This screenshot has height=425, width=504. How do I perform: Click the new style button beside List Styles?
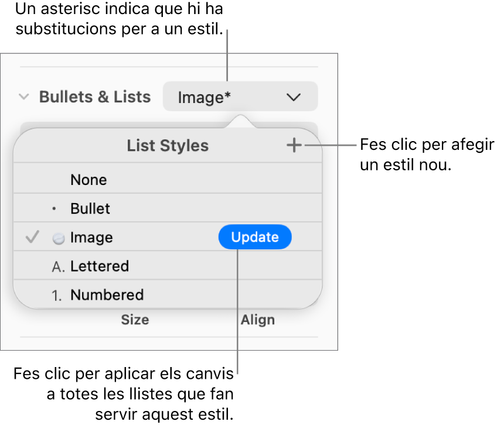[294, 146]
